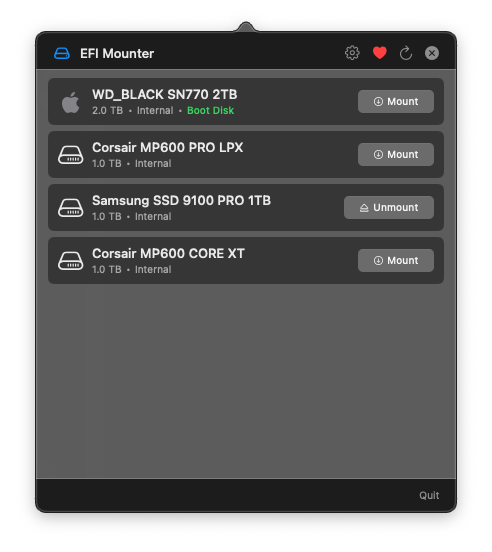
Task: Click the 1.0 TB Internal info under Samsung SSD
Action: tap(132, 217)
